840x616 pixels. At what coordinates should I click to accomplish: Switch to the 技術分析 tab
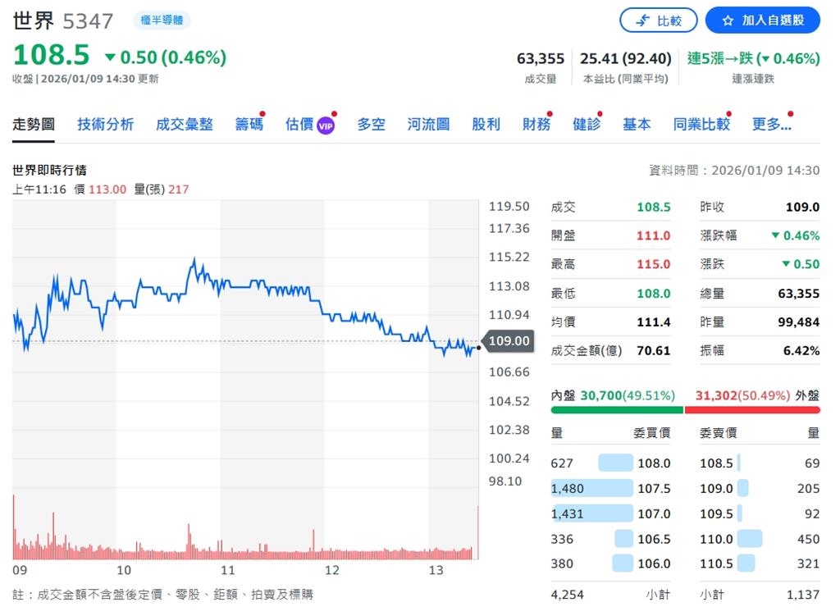click(105, 123)
